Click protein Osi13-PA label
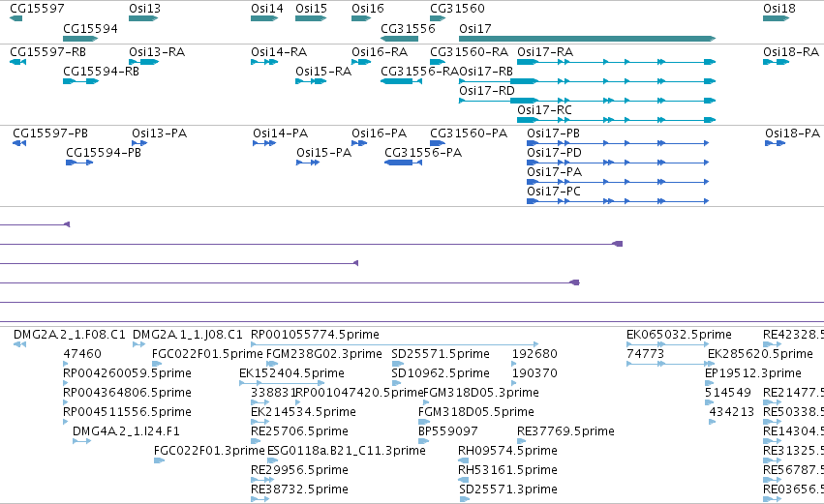 tap(159, 133)
